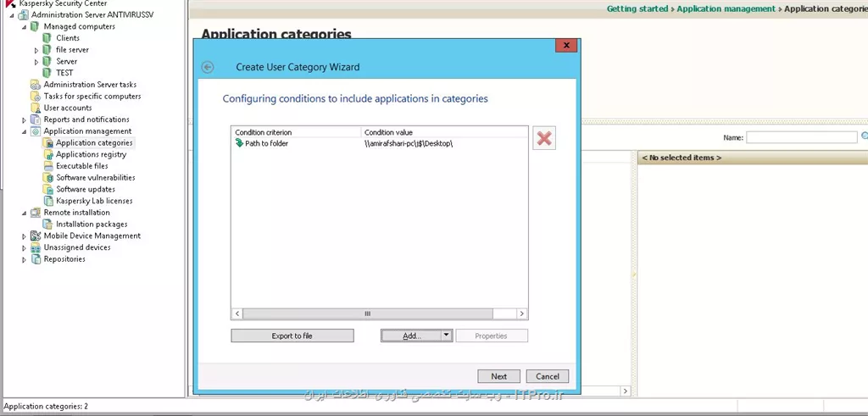Click the Administration Server ANTIVIRUSSV icon
868x416 pixels.
[23, 15]
